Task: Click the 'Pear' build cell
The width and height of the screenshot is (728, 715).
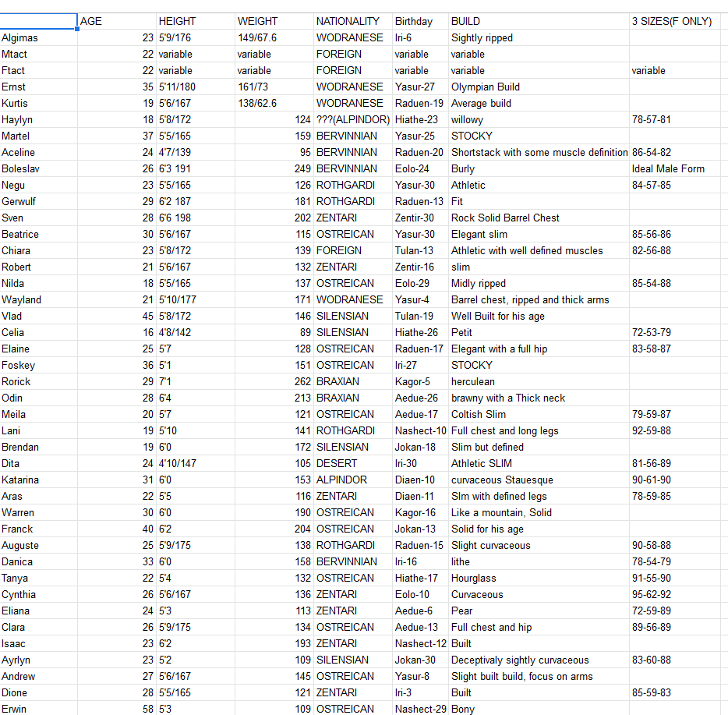Action: pos(539,611)
